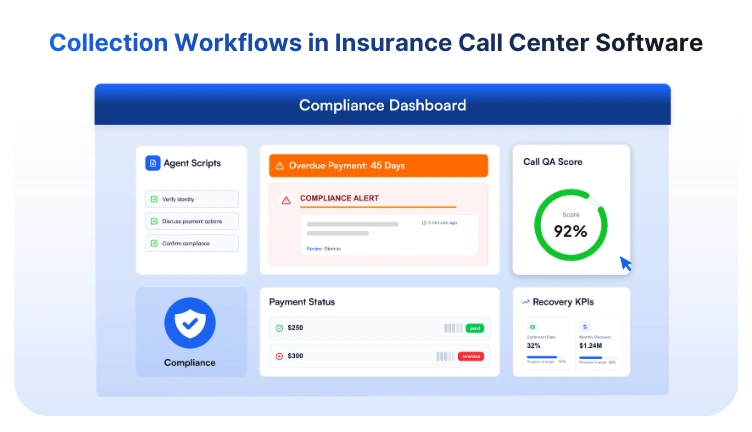Screen dimensions: 752x432
Task: Click the Dismiss link in the alert
Action: click(332, 248)
